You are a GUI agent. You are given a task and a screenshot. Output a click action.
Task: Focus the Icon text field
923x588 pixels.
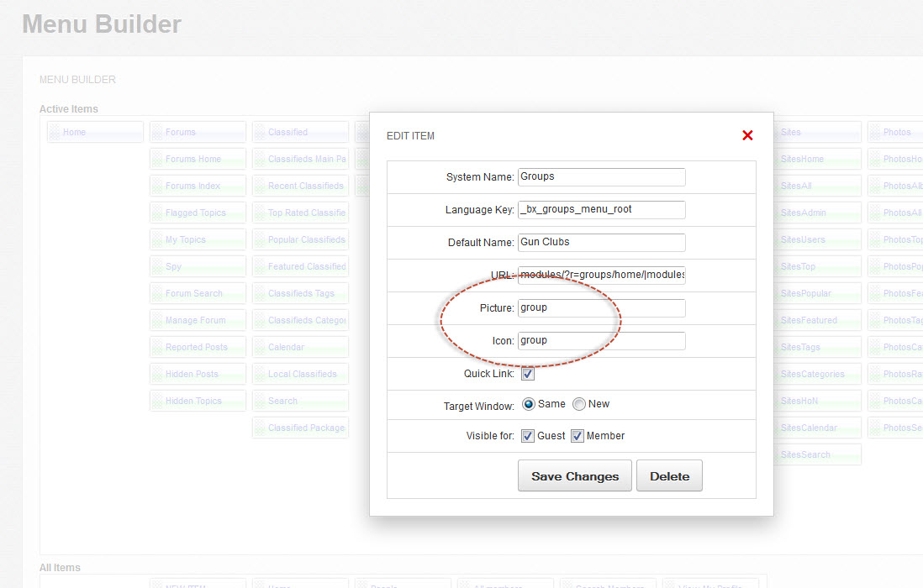(x=601, y=341)
